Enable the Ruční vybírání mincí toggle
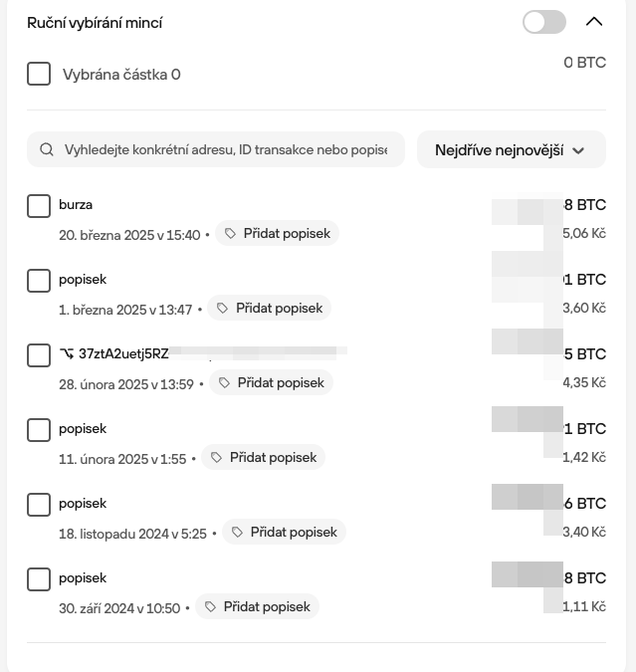Viewport: 636px width, 672px height. (544, 22)
